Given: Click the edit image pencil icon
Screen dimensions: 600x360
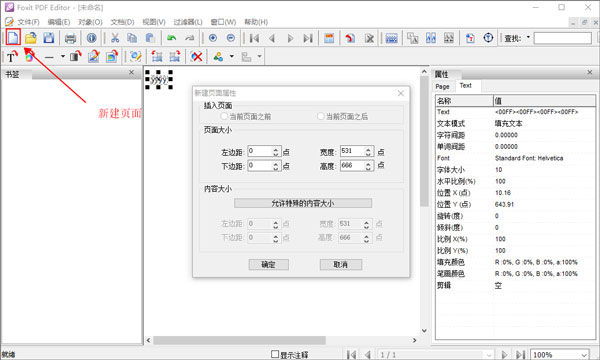Looking at the screenshot, I should pyautogui.click(x=94, y=57).
